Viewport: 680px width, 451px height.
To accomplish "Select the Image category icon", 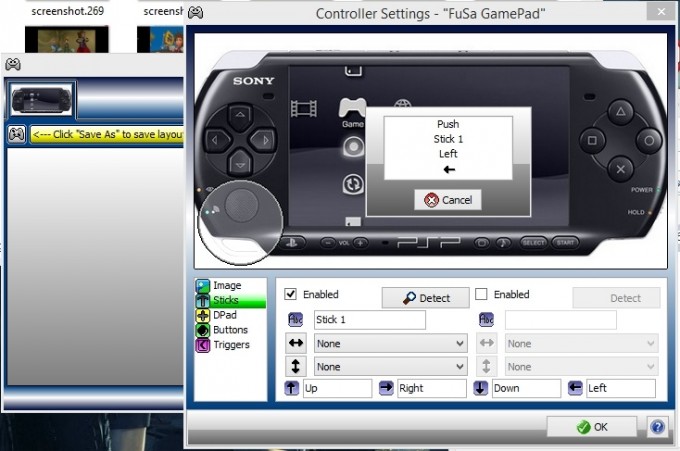I will [x=203, y=286].
